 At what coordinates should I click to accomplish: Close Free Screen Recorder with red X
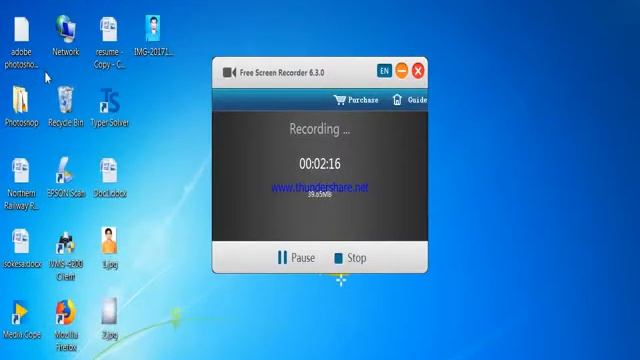click(x=418, y=71)
